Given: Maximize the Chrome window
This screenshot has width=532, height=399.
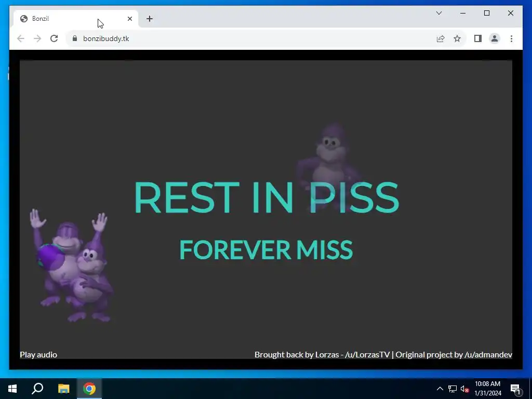Looking at the screenshot, I should [x=486, y=13].
